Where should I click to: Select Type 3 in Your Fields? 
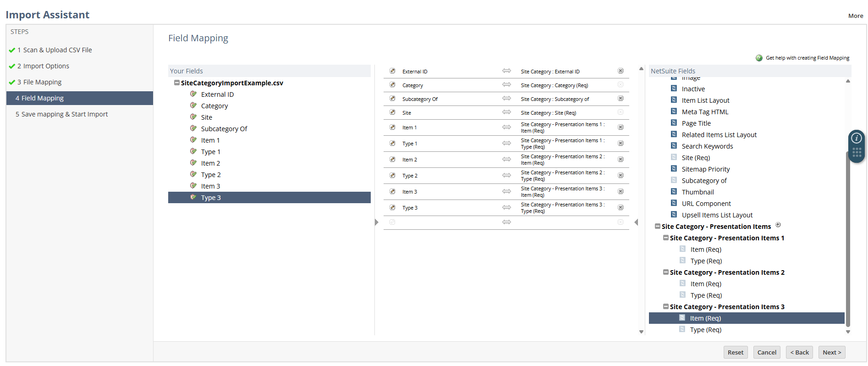click(269, 198)
